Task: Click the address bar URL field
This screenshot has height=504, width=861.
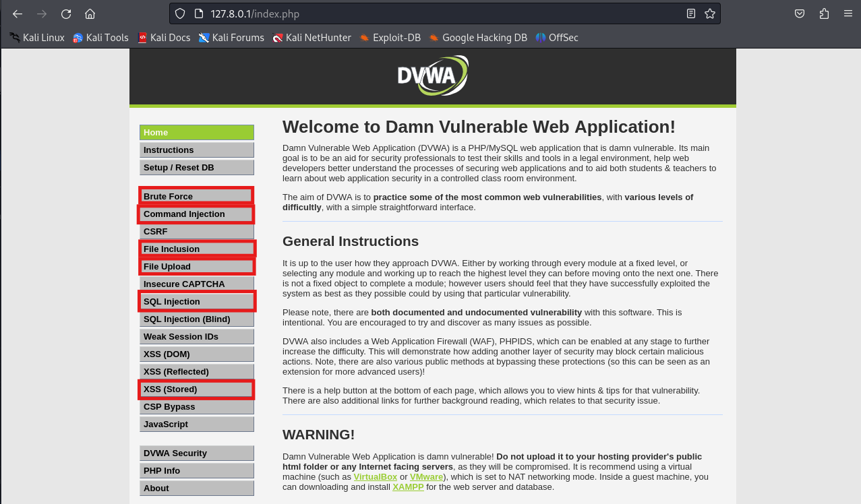Action: coord(445,13)
